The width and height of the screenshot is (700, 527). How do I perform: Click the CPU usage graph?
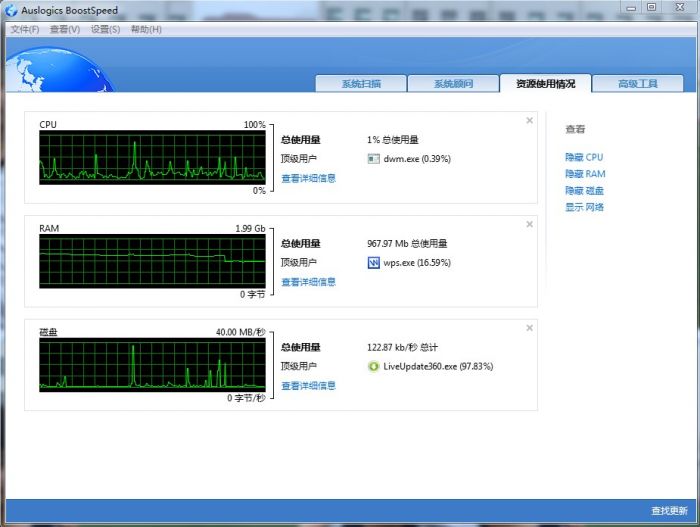152,157
